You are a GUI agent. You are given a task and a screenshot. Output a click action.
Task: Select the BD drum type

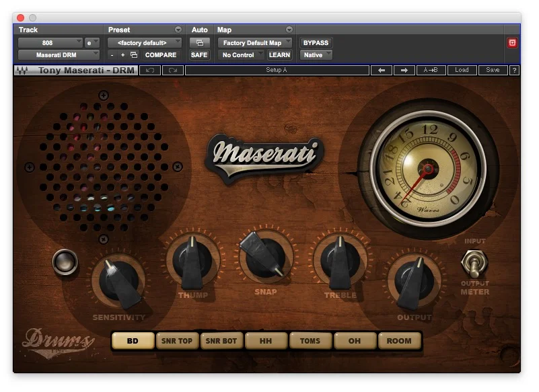coord(133,341)
